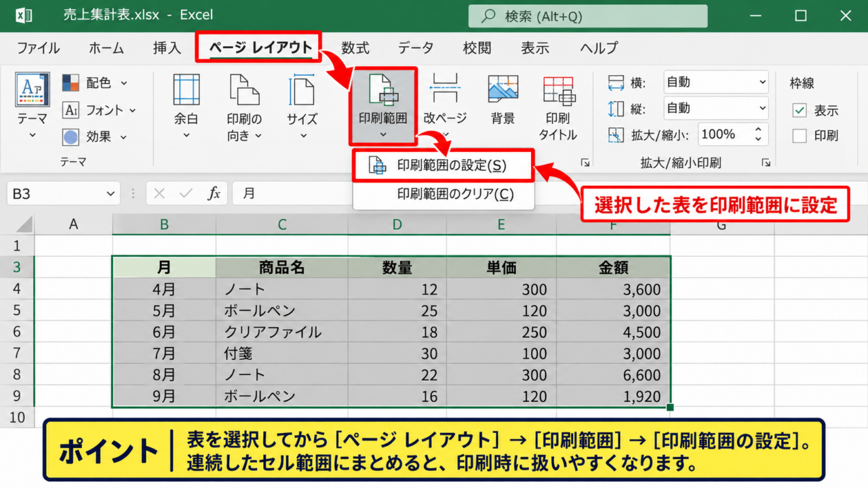Image resolution: width=868 pixels, height=488 pixels.
Task: Click cancel (X) icon in formula bar
Action: [x=159, y=194]
